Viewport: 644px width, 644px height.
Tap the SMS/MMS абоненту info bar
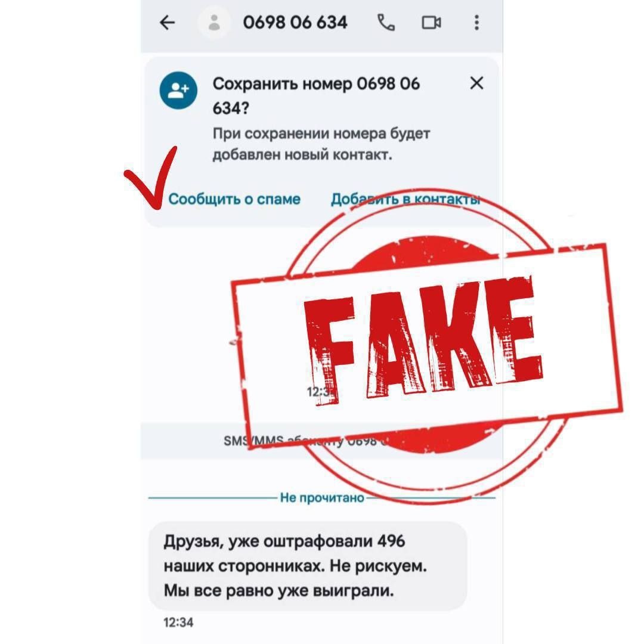pos(321,441)
